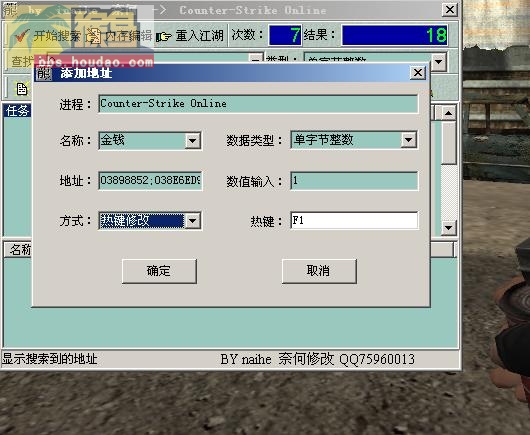Click the 数值输入 value input field
530x435 pixels.
[354, 181]
